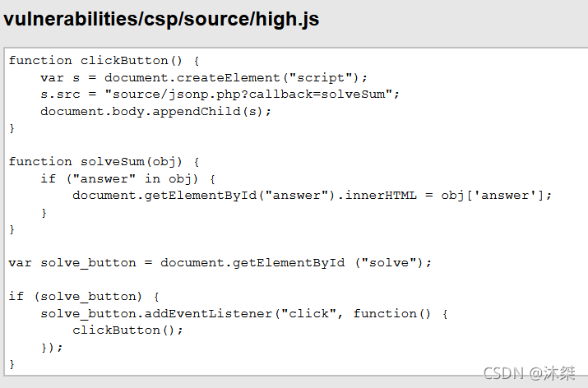
Task: Click the line "function clickButton() {"
Action: click(104, 60)
